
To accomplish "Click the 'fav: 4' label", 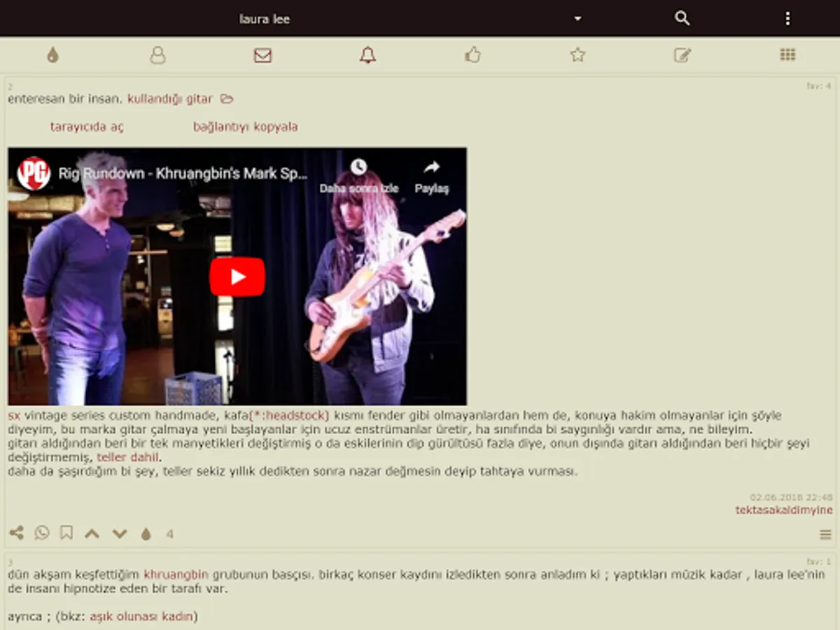I will click(x=819, y=86).
